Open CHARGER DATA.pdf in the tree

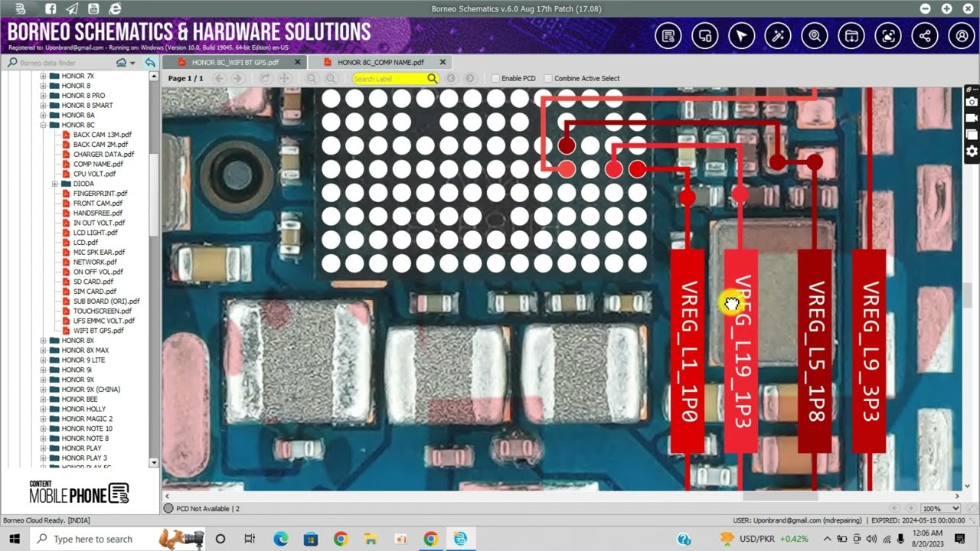(103, 154)
